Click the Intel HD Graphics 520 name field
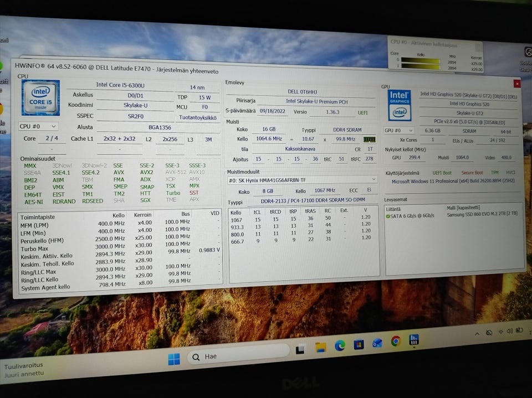 469,104
